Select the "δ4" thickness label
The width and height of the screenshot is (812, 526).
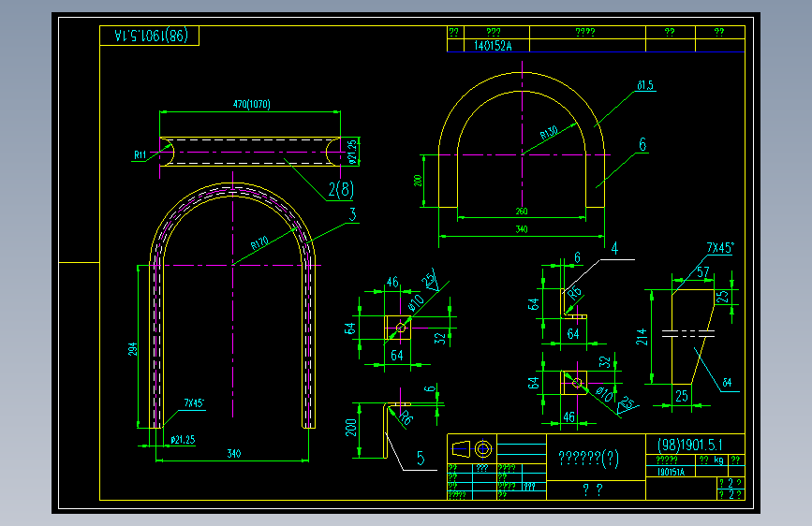727,383
